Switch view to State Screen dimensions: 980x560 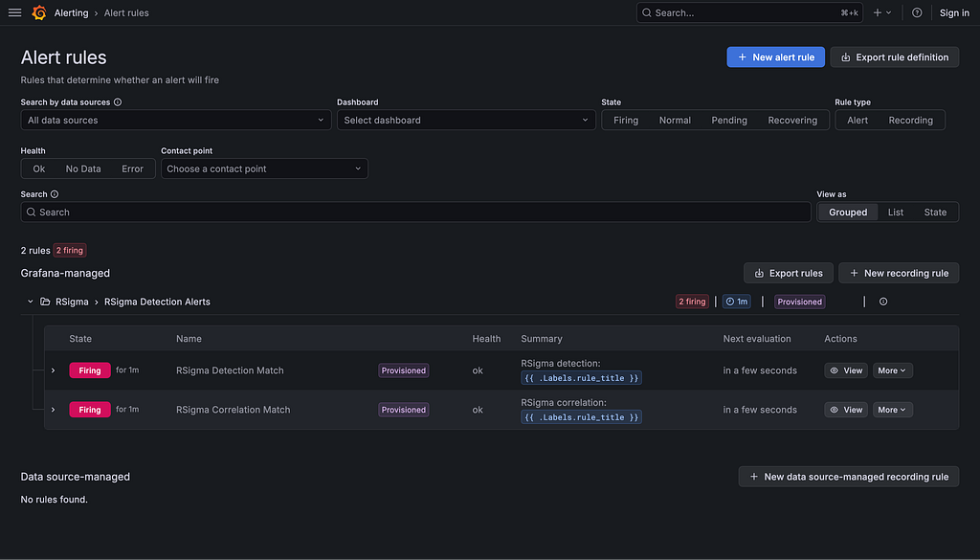click(x=935, y=213)
